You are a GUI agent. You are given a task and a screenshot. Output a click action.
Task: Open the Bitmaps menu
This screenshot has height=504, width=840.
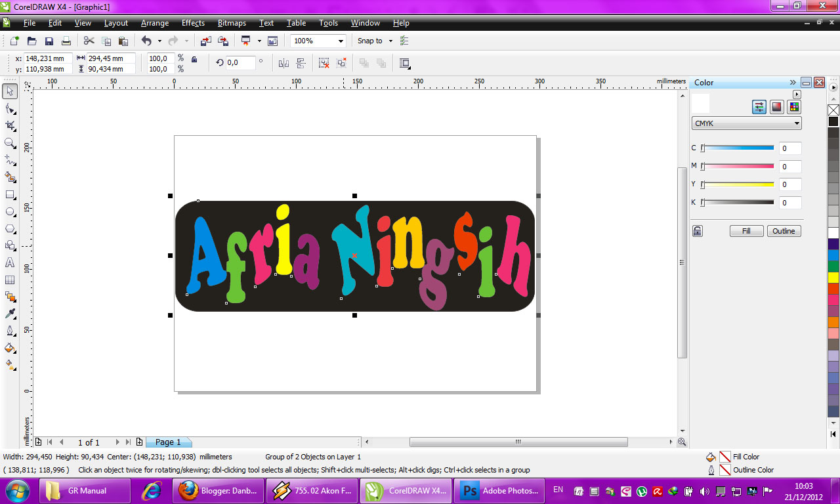click(232, 23)
